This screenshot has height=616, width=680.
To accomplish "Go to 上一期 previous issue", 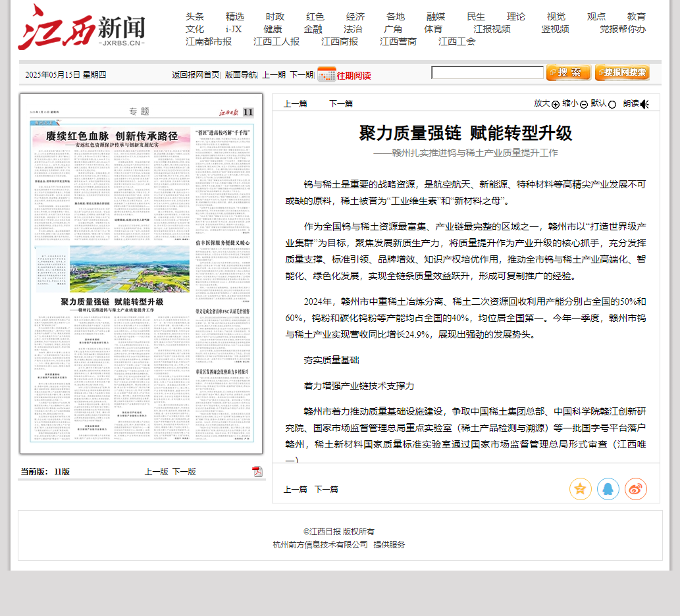I will pyautogui.click(x=274, y=75).
